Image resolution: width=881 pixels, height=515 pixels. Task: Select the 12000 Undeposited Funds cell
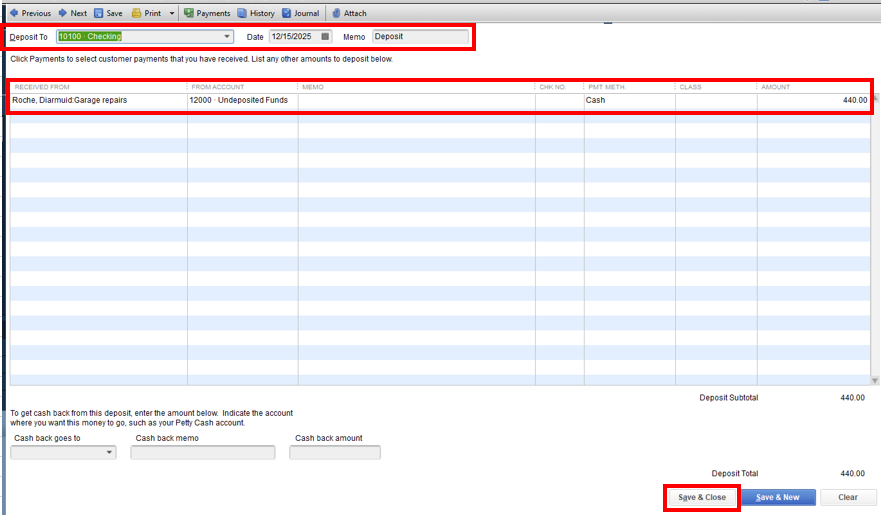coord(243,101)
